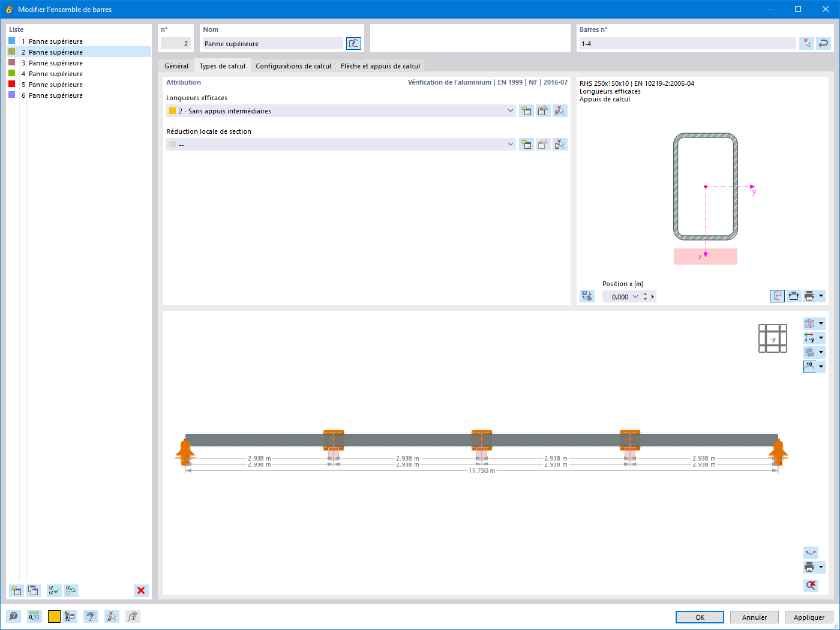Viewport: 840px width, 630px height.
Task: Edit the selected effective lengths via edit icon
Action: tap(542, 110)
